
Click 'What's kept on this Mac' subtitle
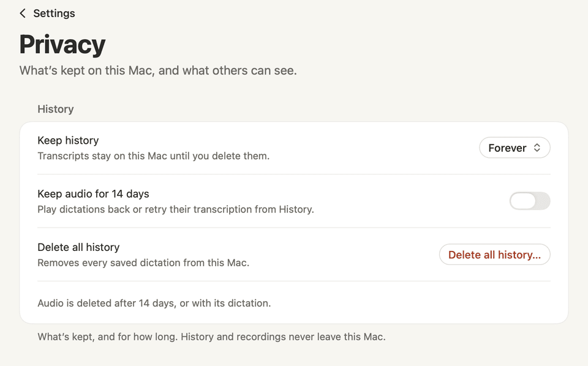[x=158, y=70]
